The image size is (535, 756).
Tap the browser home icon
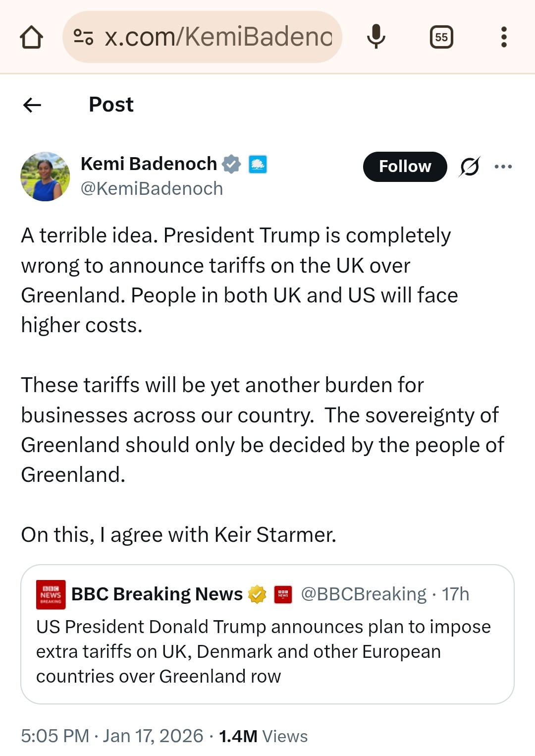pos(31,37)
